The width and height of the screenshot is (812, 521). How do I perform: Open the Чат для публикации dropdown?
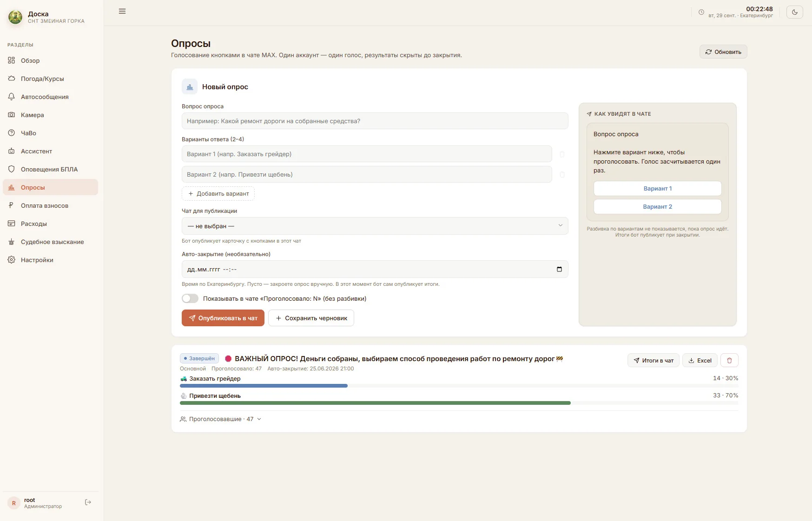(375, 226)
